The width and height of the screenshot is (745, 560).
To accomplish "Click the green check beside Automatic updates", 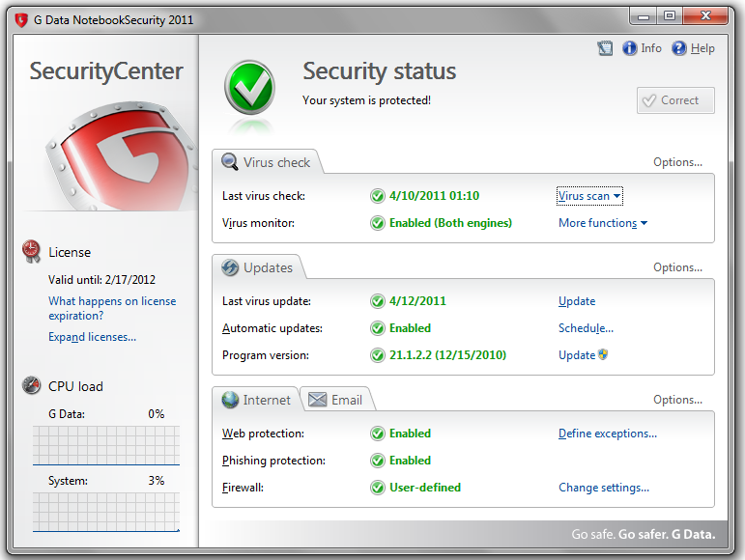I will click(377, 328).
